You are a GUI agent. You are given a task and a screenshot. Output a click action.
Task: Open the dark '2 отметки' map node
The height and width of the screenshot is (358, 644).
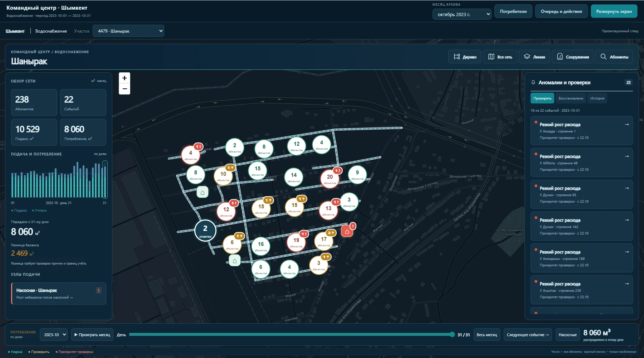(x=205, y=231)
